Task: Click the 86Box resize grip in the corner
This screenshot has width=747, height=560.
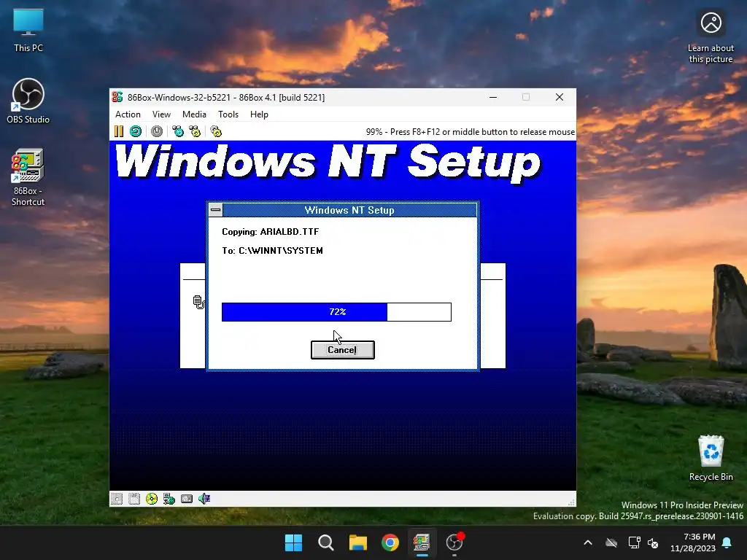Action: 571,502
